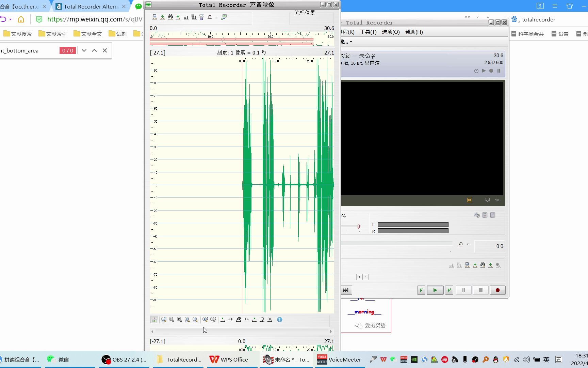Click the find next down-chevron in search bar
The image size is (588, 368).
(84, 50)
